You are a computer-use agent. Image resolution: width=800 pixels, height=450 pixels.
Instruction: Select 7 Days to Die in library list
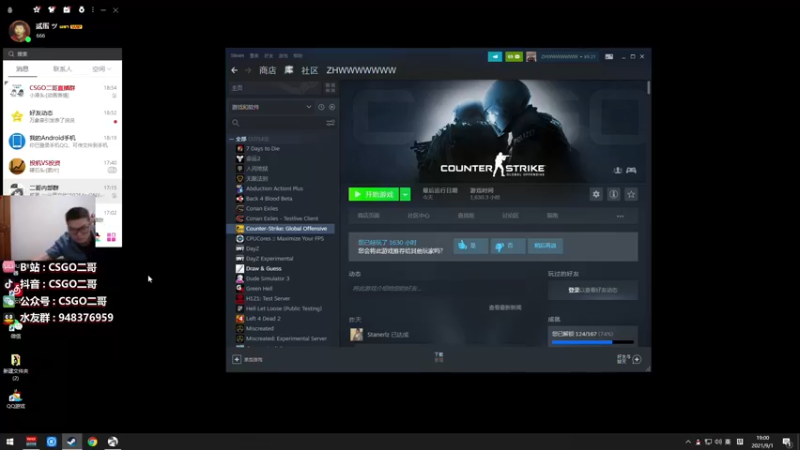[263, 148]
